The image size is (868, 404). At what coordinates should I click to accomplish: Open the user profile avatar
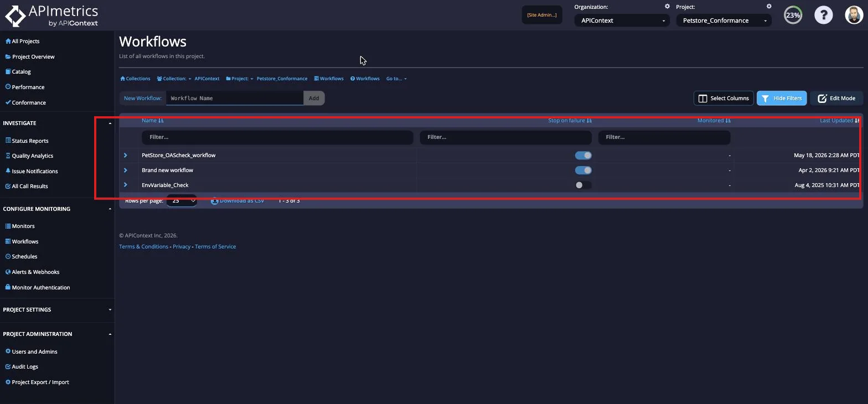click(x=854, y=15)
